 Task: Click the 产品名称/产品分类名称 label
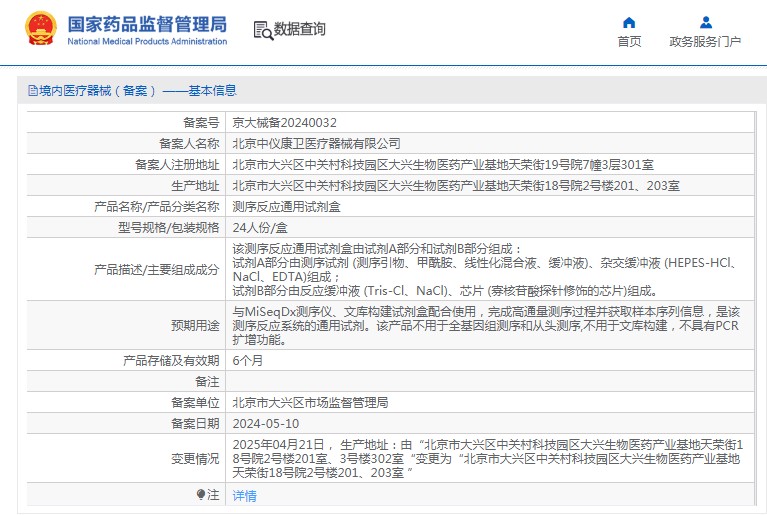point(157,206)
